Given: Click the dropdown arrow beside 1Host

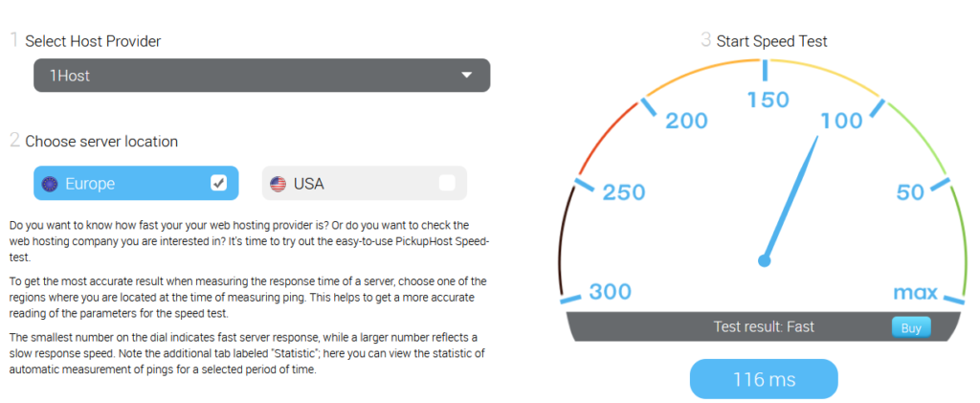Looking at the screenshot, I should point(467,76).
